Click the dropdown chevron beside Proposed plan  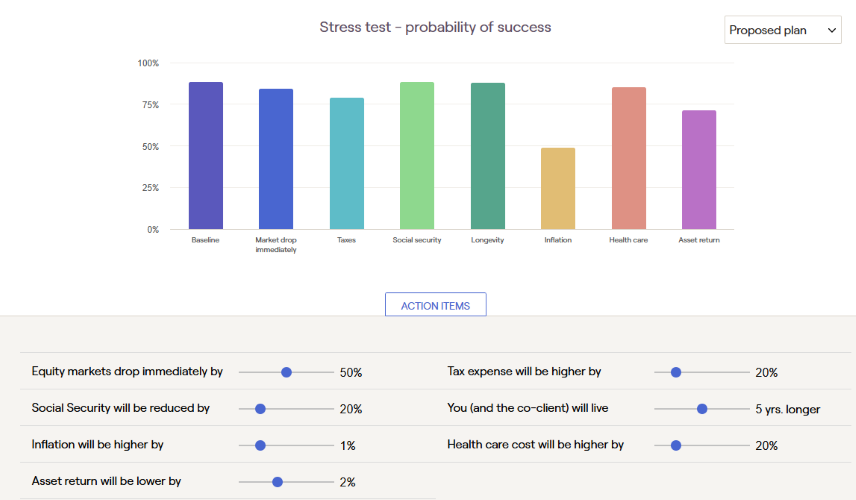pos(831,30)
